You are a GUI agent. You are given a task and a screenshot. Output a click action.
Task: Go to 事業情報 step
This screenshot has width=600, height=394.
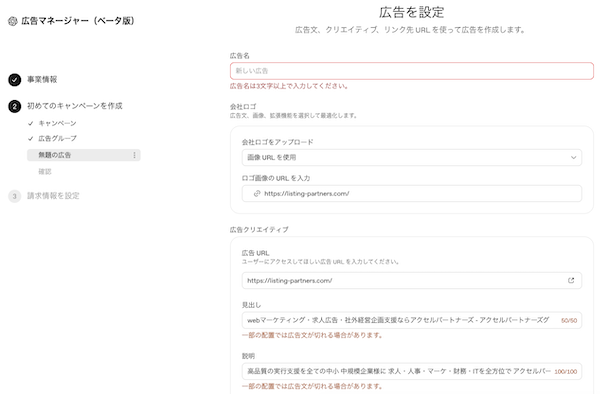click(x=42, y=80)
